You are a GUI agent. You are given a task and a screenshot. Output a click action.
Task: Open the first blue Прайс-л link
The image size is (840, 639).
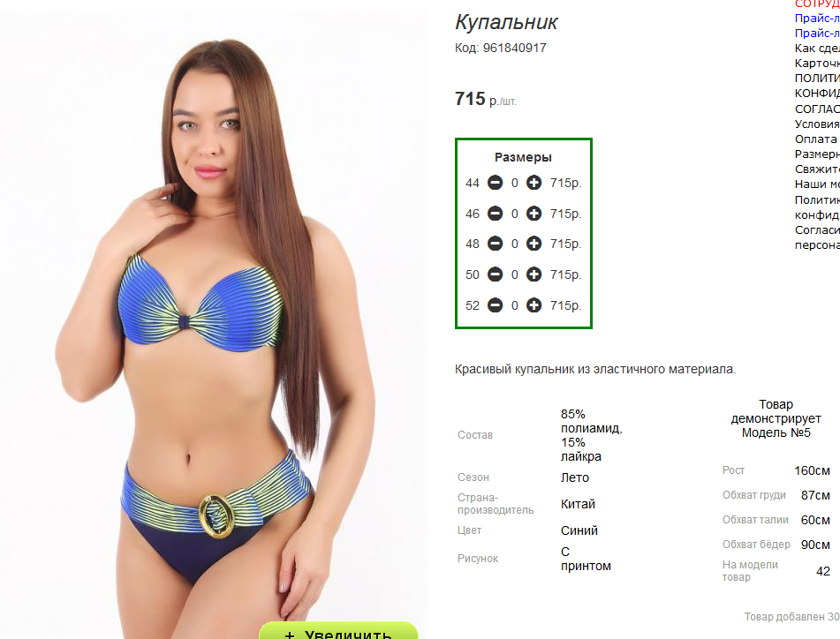(x=817, y=19)
